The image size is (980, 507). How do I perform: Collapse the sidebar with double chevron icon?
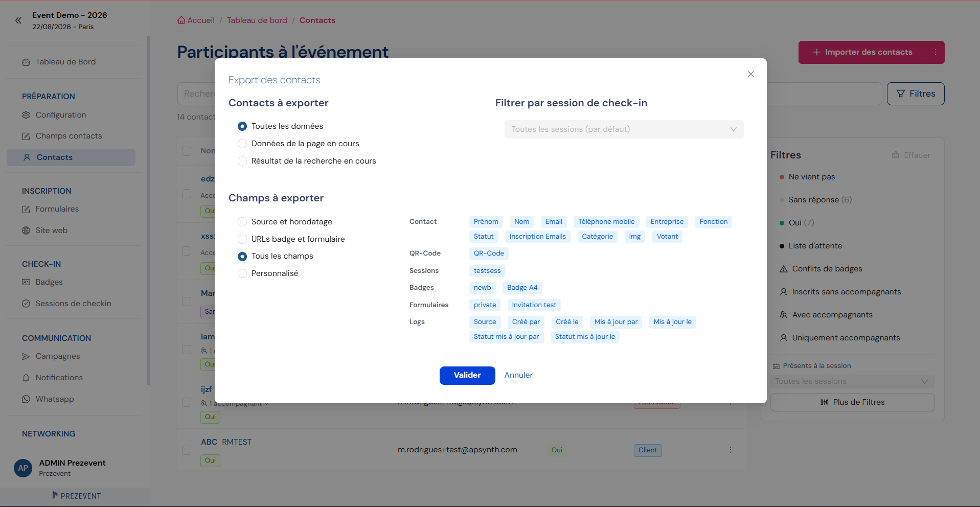point(18,20)
